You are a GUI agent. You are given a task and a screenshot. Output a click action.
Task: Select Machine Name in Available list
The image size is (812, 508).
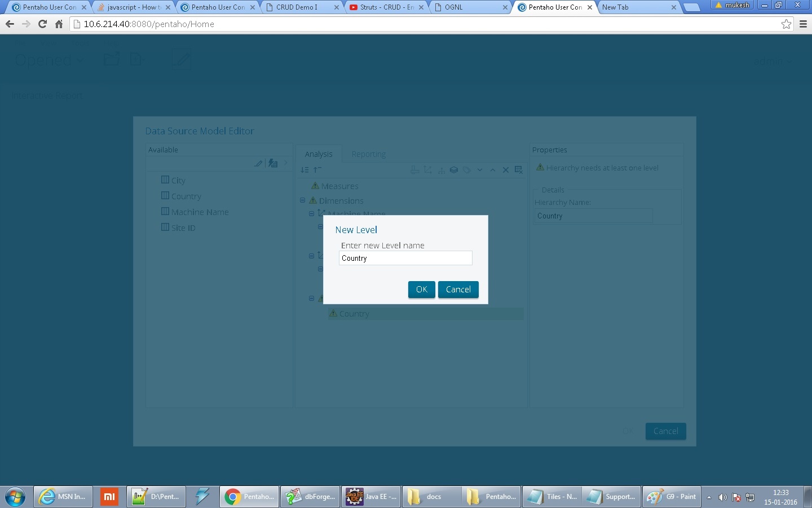tap(200, 212)
